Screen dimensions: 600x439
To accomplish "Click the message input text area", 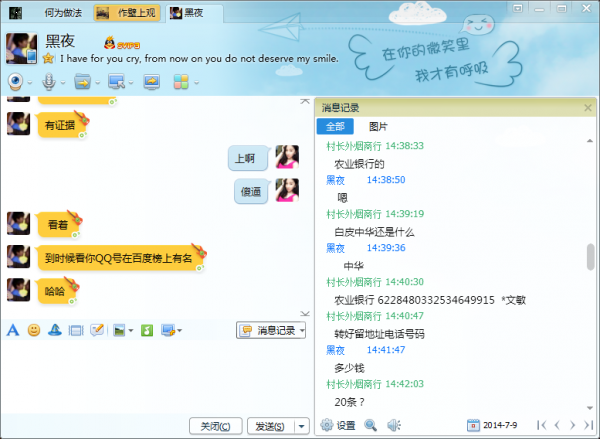I will (156, 377).
